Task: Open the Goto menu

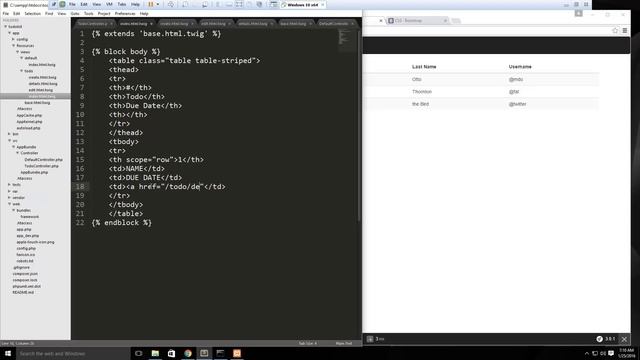Action: (75, 13)
